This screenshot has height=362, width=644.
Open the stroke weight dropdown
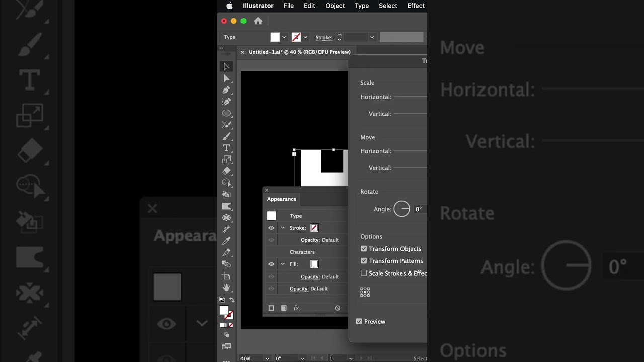[372, 37]
